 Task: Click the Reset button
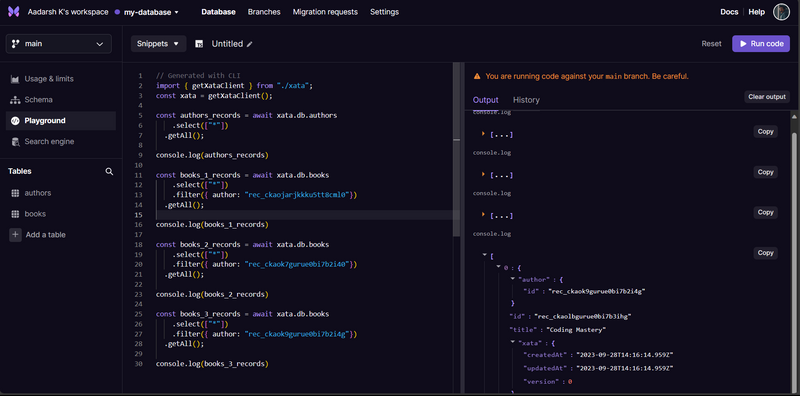(711, 44)
